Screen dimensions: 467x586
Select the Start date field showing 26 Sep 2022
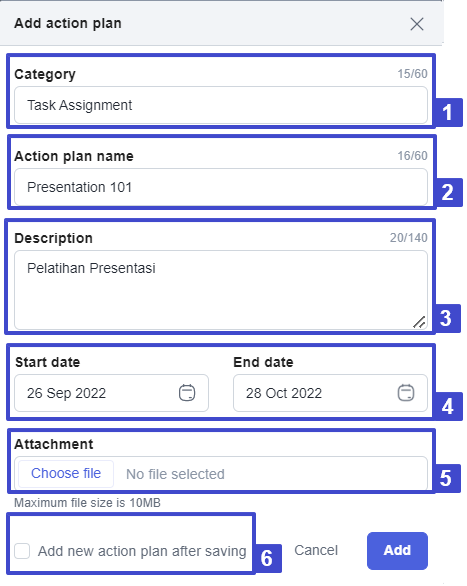point(111,393)
